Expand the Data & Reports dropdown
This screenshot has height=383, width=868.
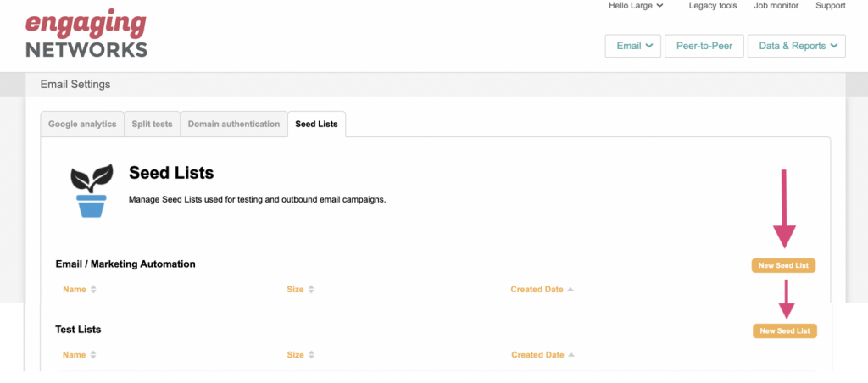click(796, 46)
